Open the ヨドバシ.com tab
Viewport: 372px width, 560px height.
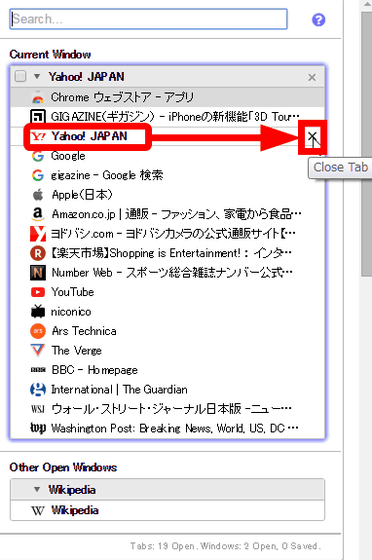coord(174,234)
